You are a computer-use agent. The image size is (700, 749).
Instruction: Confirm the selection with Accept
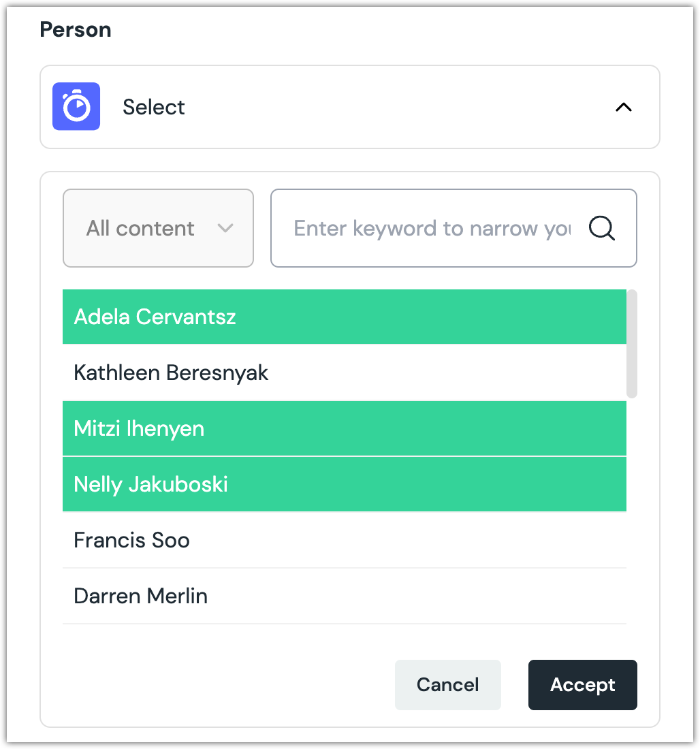coord(582,685)
